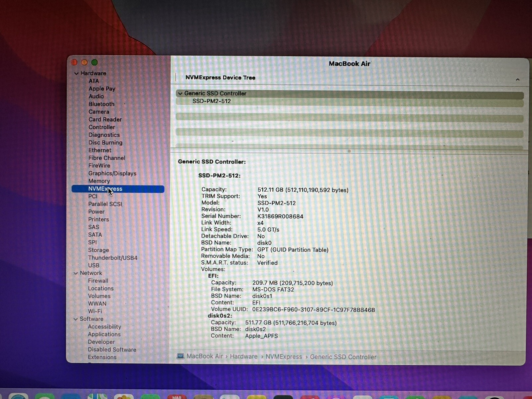This screenshot has width=532, height=399.
Task: Select Camera in the sidebar
Action: click(x=99, y=112)
